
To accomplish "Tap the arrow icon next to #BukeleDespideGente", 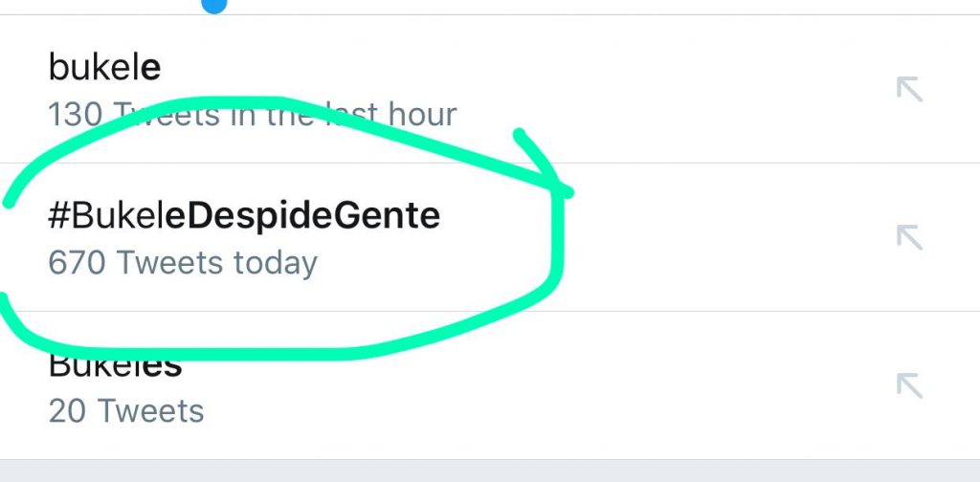I will pos(909,237).
